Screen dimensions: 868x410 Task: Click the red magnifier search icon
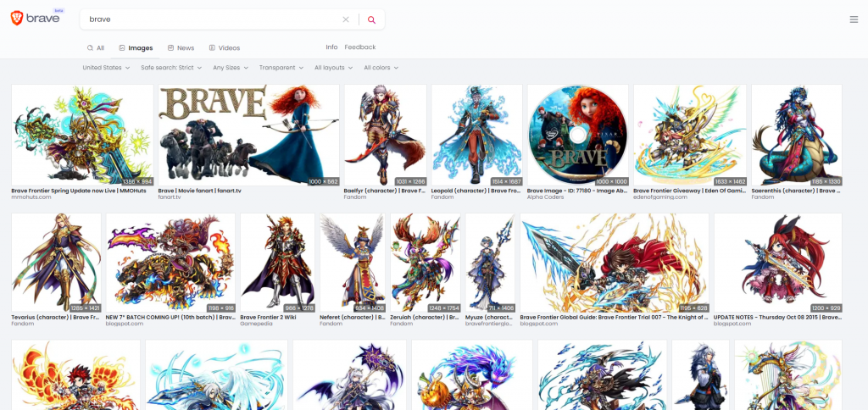point(371,19)
